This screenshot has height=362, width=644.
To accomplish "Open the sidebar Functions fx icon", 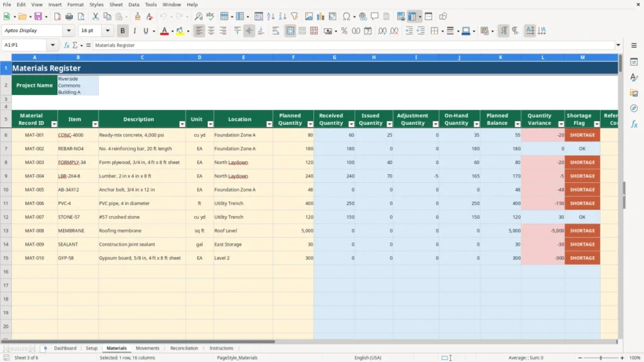I will point(634,124).
